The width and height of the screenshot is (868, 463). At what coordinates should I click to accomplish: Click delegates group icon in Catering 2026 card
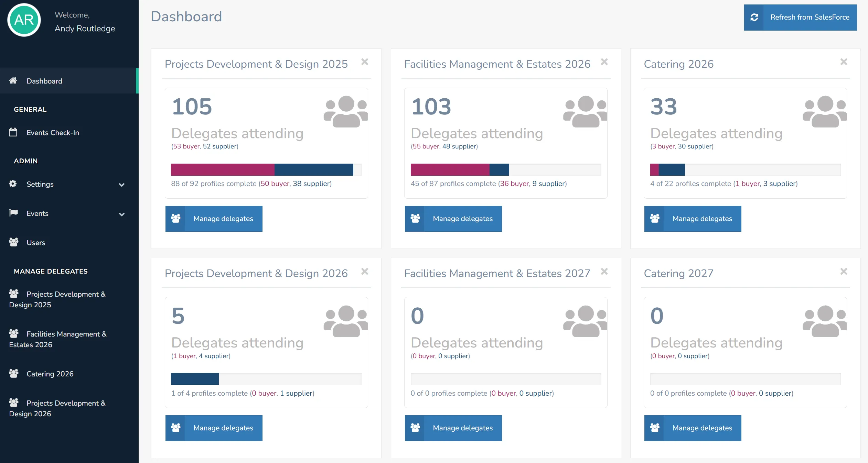tap(824, 112)
